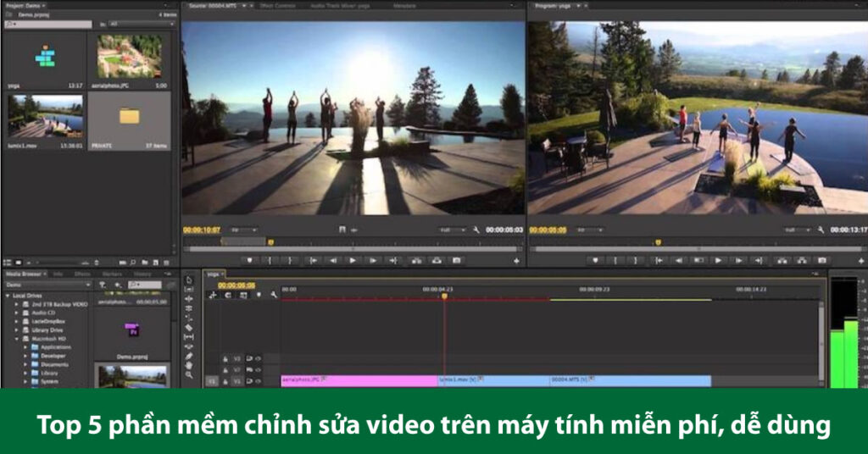
Task: Click Export Frame camera in Program monitor
Action: click(x=821, y=261)
